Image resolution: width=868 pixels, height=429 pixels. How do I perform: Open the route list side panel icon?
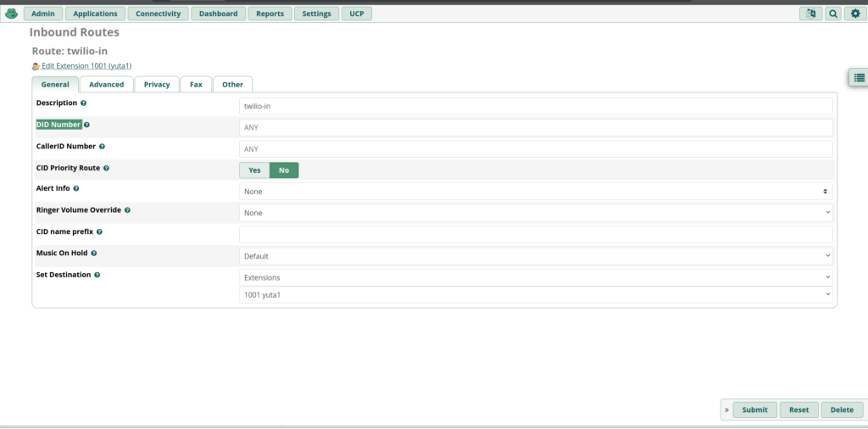coord(859,77)
